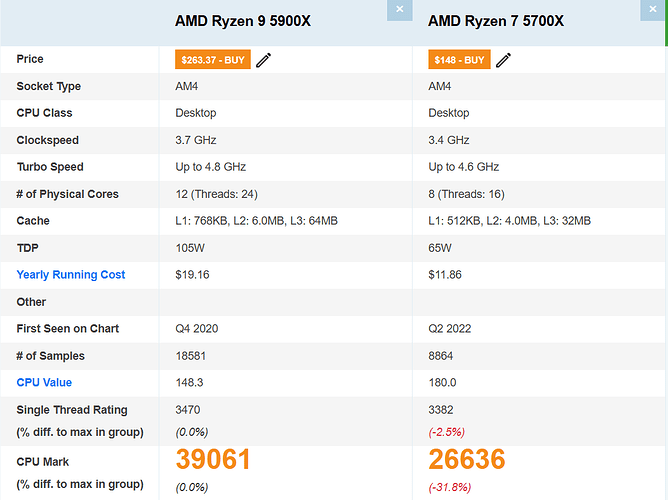Click the CPU Mark score 26636
The height and width of the screenshot is (500, 668).
pos(467,459)
